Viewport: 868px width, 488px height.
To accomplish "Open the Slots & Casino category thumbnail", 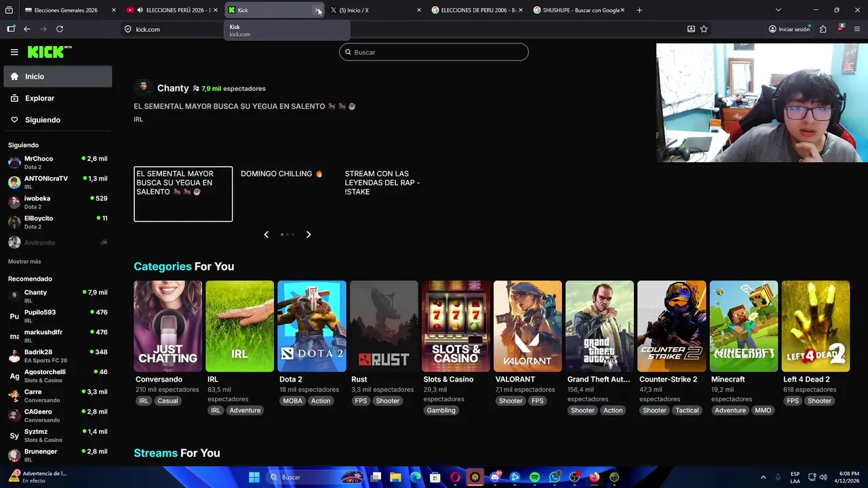I will pyautogui.click(x=456, y=326).
